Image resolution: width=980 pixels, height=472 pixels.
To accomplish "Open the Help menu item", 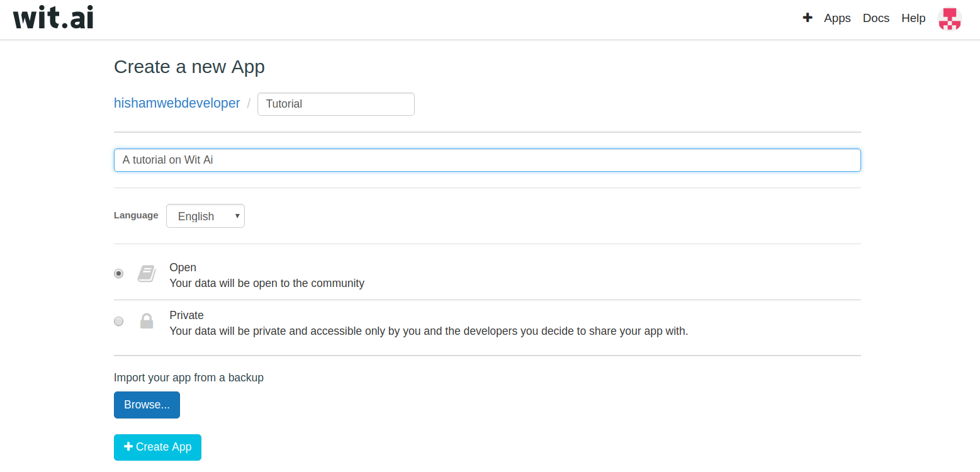I will click(x=913, y=18).
